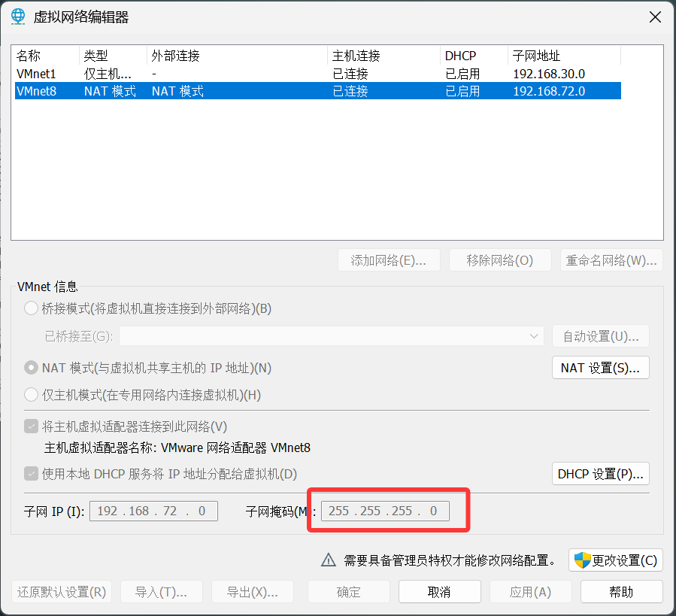Click DHCP column header
Image resolution: width=676 pixels, height=616 pixels.
point(474,56)
